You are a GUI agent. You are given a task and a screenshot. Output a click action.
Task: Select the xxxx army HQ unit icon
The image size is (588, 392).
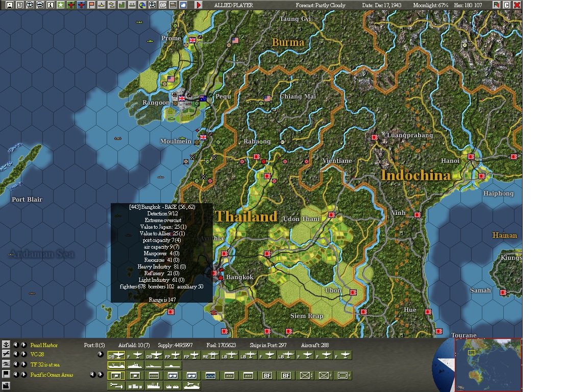coord(154,375)
